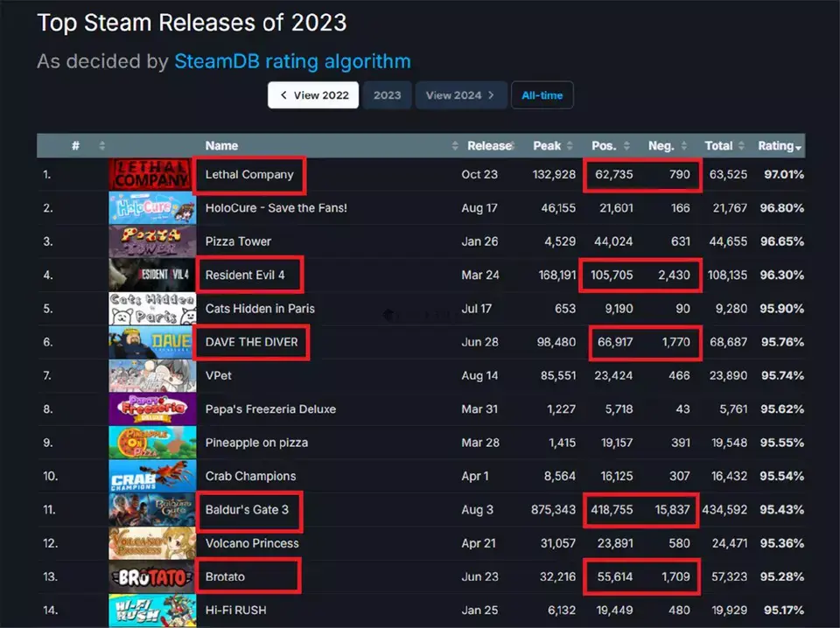Open Hi-Fi RUSH game thumbnail
This screenshot has height=628, width=840.
pos(152,611)
